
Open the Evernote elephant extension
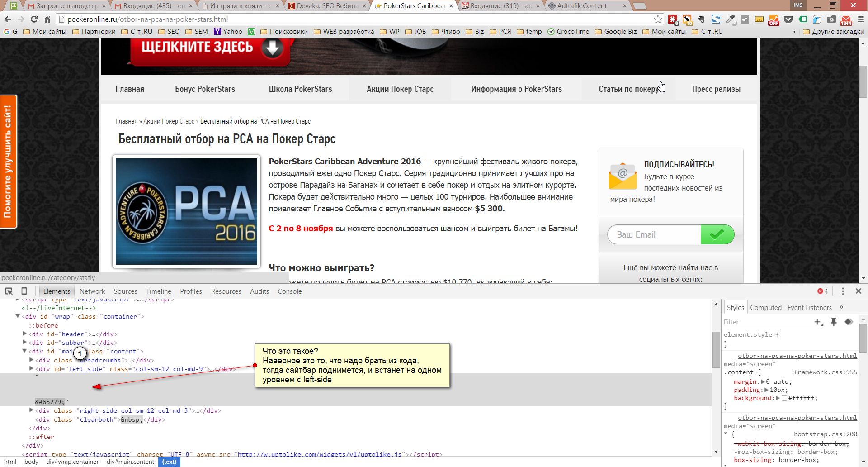(x=701, y=19)
